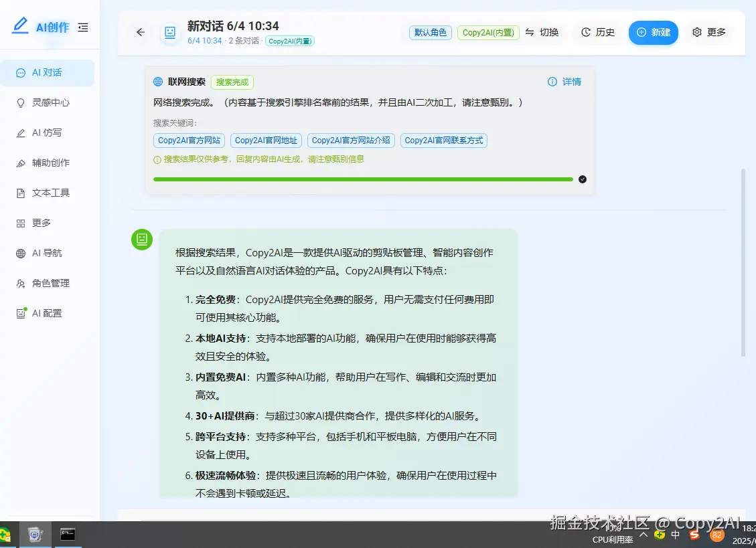756x548 pixels.
Task: Open the sidebar 更多 grid item
Action: (x=48, y=223)
